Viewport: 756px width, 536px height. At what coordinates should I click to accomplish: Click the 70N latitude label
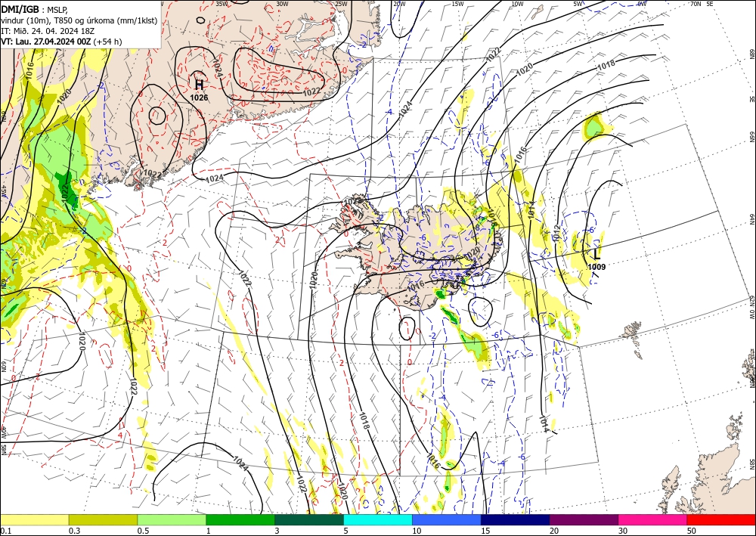click(x=696, y=4)
